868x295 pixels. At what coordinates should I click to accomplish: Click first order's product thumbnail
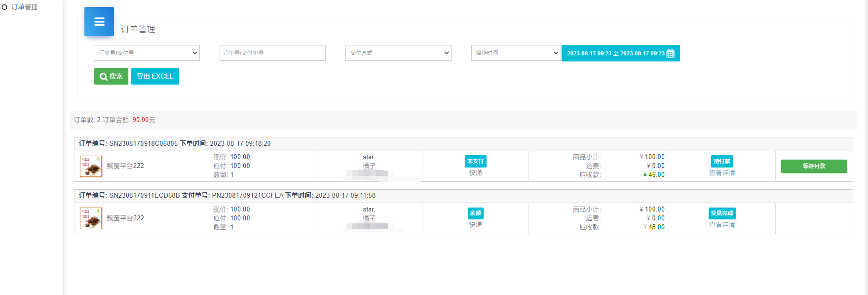click(x=91, y=166)
